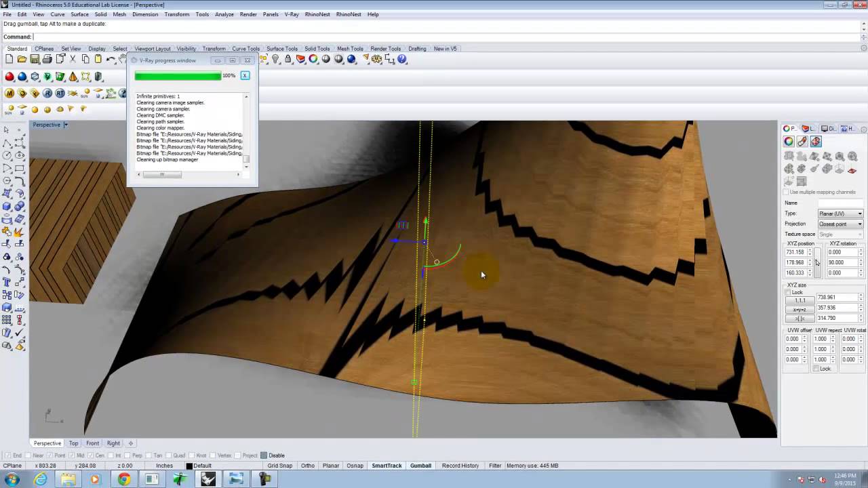This screenshot has height=488, width=868.
Task: Click the padlock Lock objects icon
Action: coord(288,60)
